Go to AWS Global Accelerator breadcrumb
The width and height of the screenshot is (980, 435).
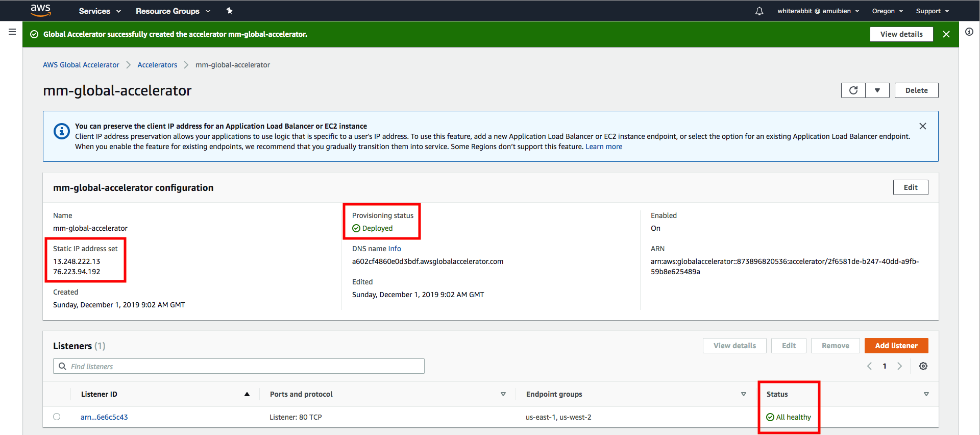click(81, 65)
